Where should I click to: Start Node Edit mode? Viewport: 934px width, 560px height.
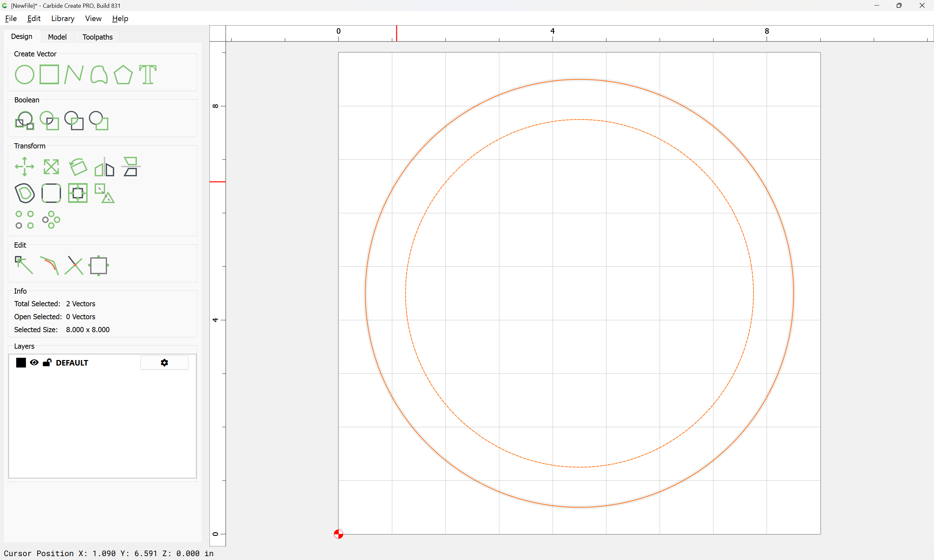click(24, 265)
